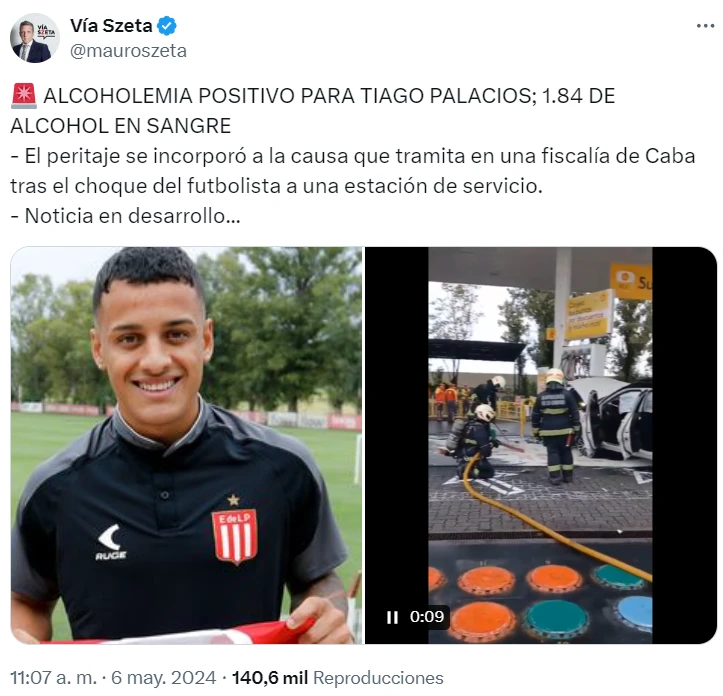Pause the video with the pause icon

coord(392,617)
